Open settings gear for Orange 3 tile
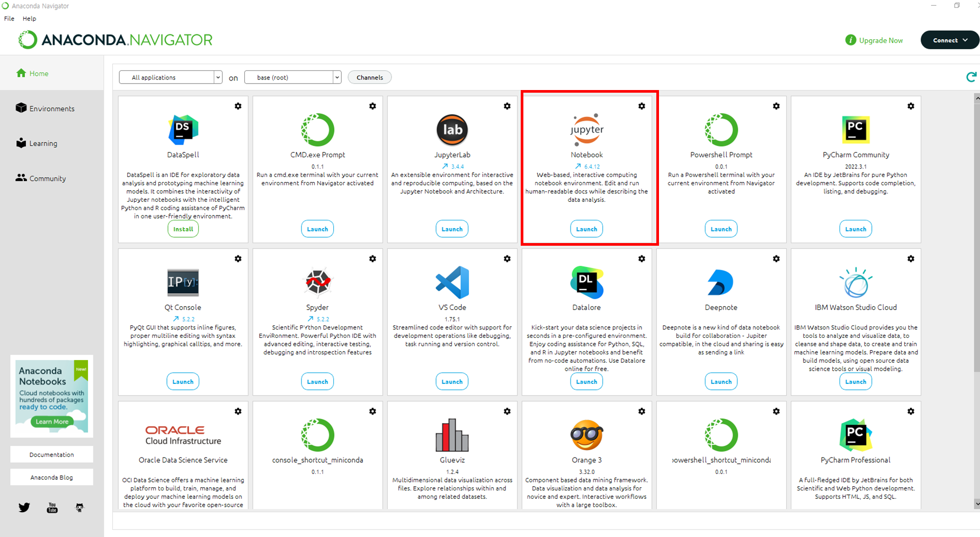 642,411
